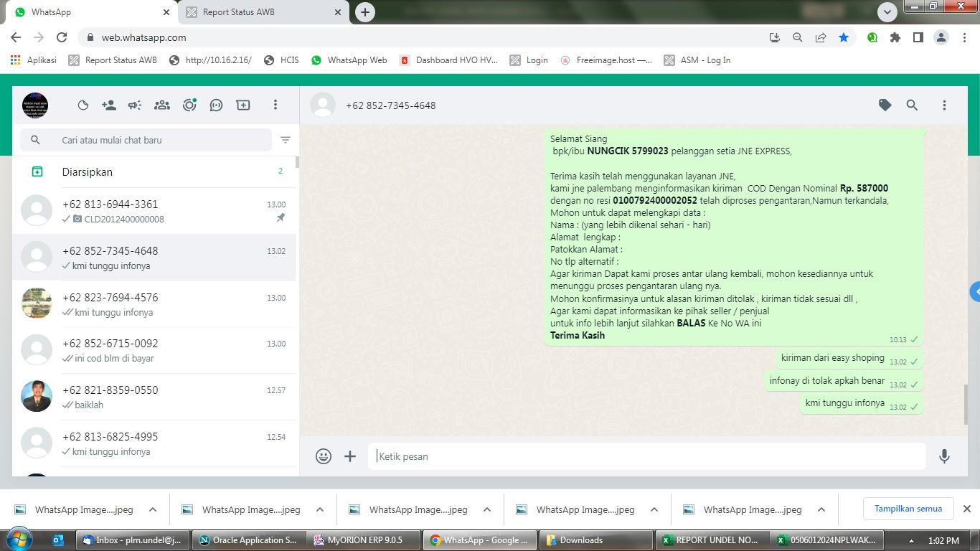This screenshot has width=980, height=551.
Task: Click the 'Ketik pesan' message box
Action: 647,456
